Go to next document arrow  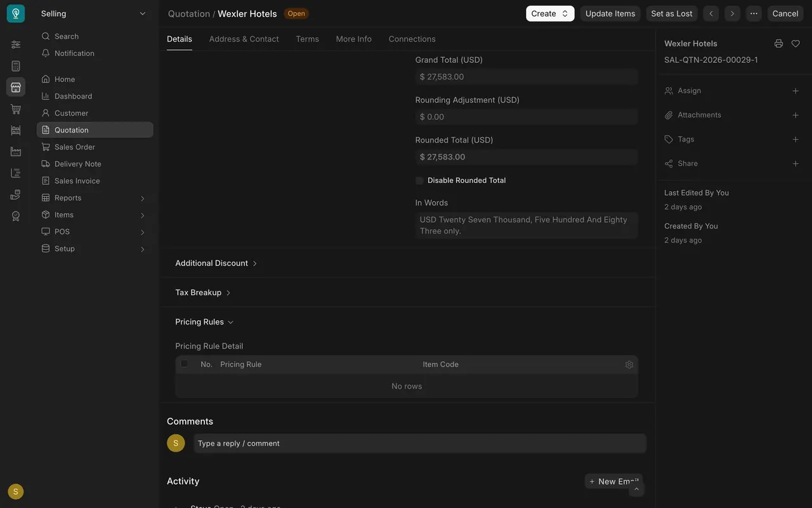732,13
